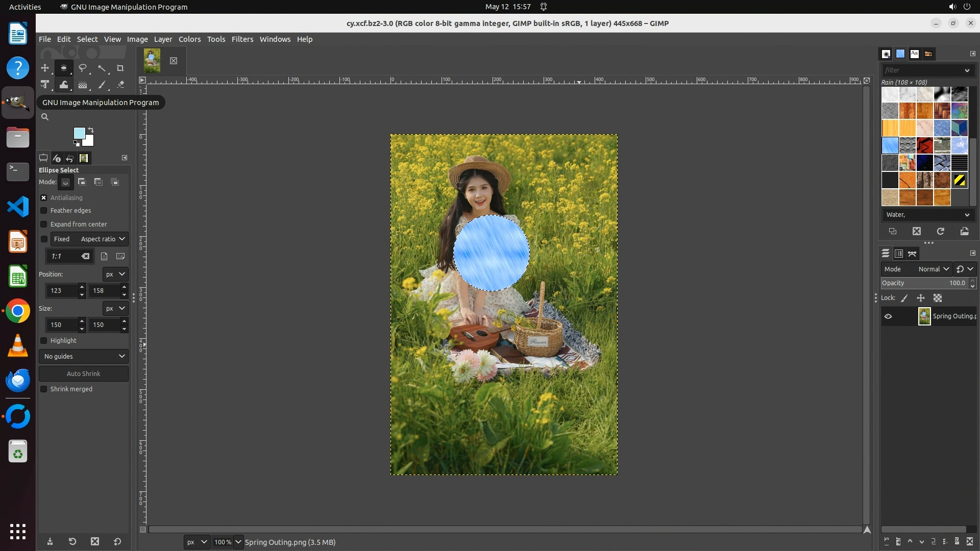This screenshot has width=980, height=551.
Task: Select the Move tool
Action: tap(45, 68)
